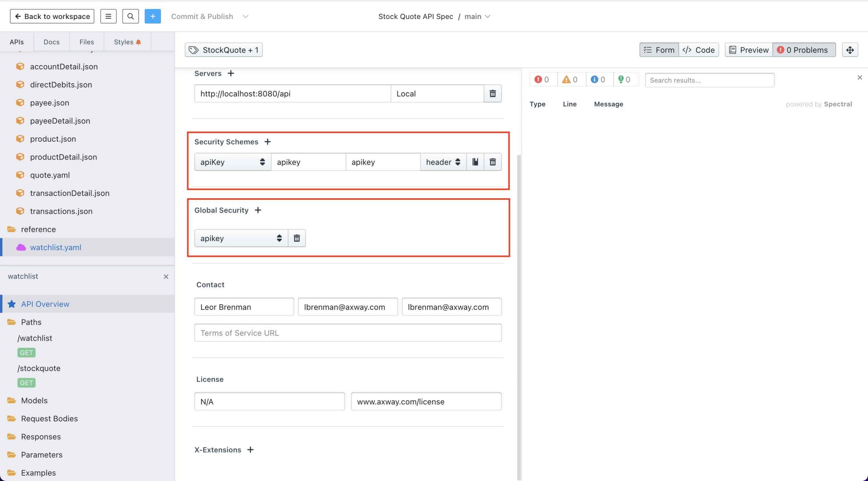Toggle the info severity filter

598,80
